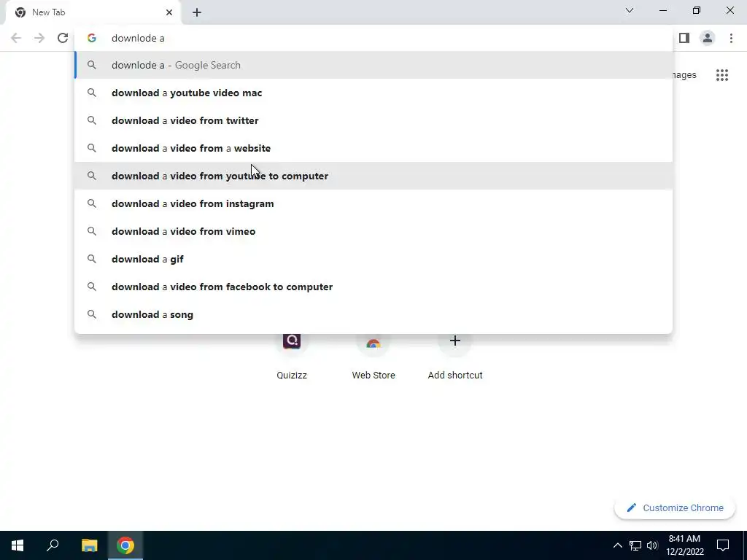Open network status tray icon
The height and width of the screenshot is (560, 747).
point(635,545)
